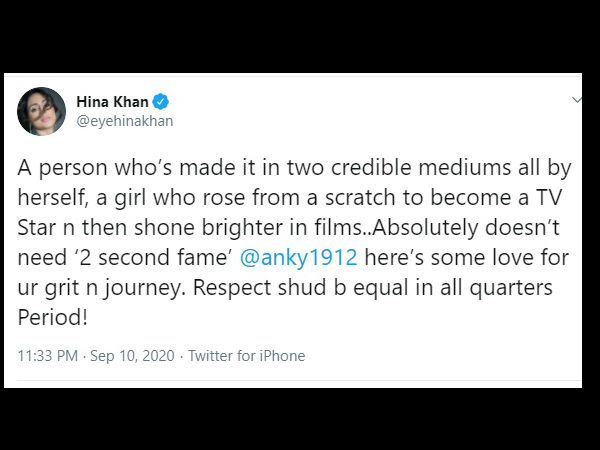Expand the tweet options chevron

pos(576,100)
